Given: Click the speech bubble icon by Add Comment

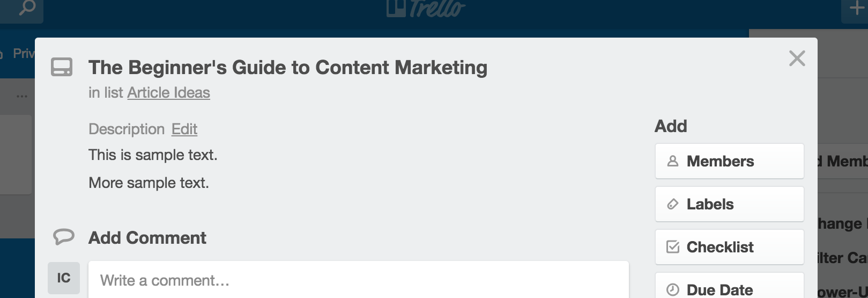Looking at the screenshot, I should [x=63, y=237].
